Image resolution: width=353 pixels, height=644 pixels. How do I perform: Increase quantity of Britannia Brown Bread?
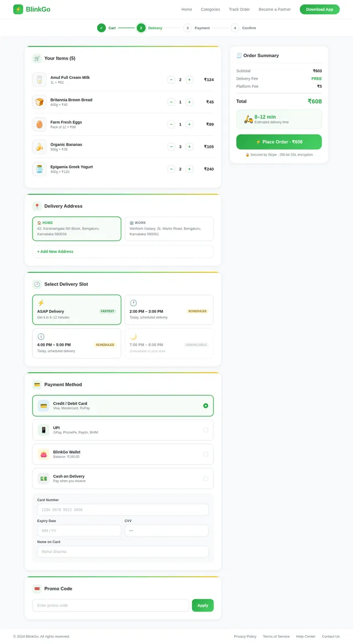189,102
